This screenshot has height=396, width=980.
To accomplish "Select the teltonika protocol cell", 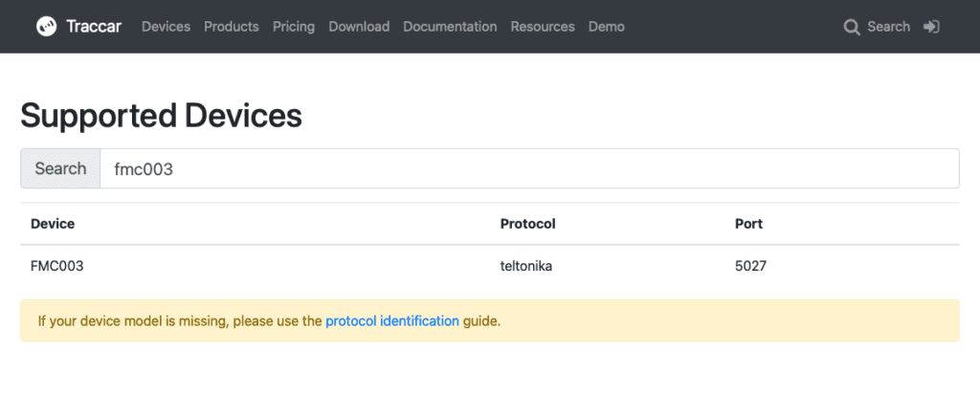I will point(525,266).
